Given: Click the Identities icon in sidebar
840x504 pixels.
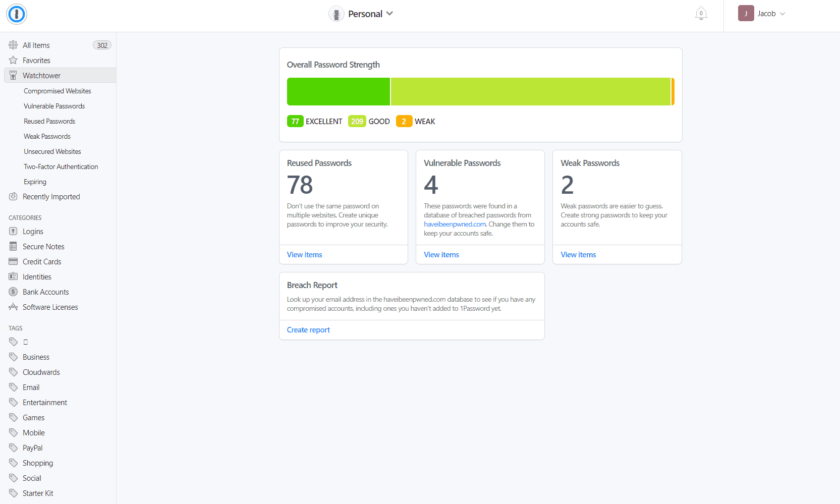Looking at the screenshot, I should [13, 277].
